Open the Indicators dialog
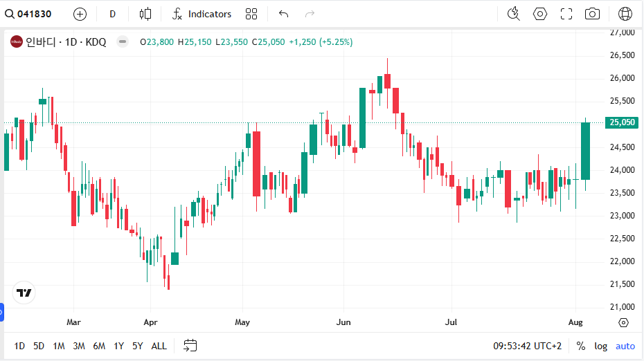 pos(202,14)
